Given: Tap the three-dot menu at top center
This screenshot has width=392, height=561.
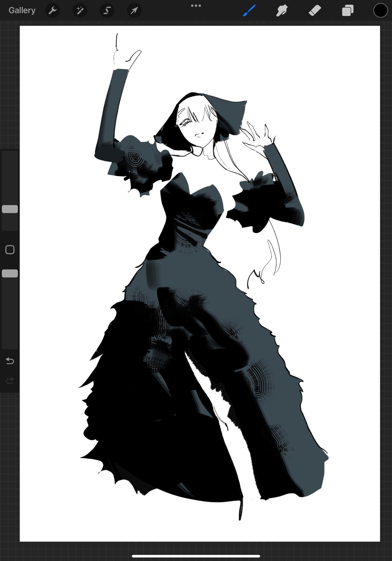Looking at the screenshot, I should point(196,6).
